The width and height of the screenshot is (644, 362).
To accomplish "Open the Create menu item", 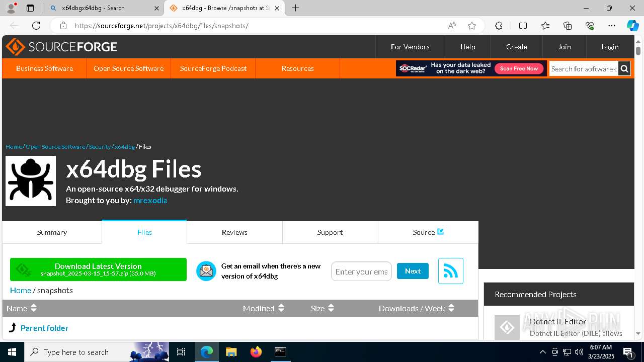I will point(517,47).
